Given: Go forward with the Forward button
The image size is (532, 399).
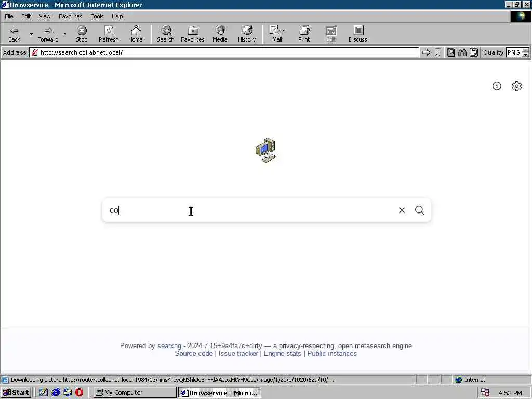Looking at the screenshot, I should pos(48,34).
